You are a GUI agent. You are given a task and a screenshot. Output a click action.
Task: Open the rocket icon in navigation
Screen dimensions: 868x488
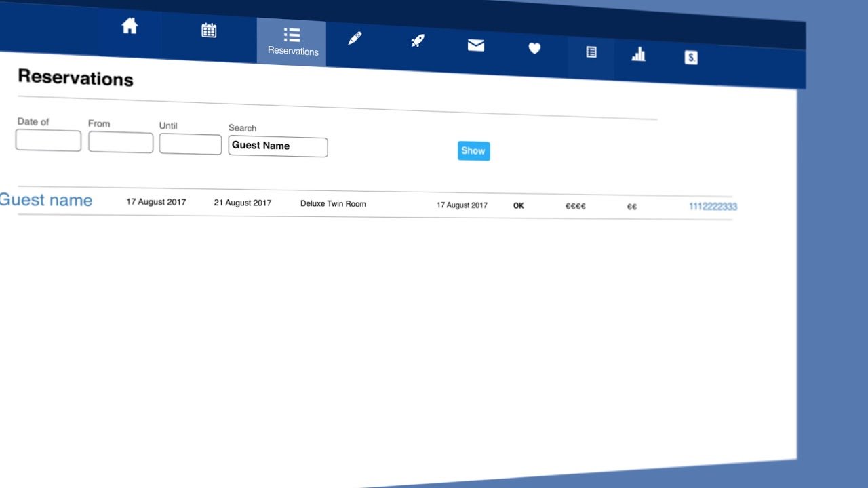418,41
